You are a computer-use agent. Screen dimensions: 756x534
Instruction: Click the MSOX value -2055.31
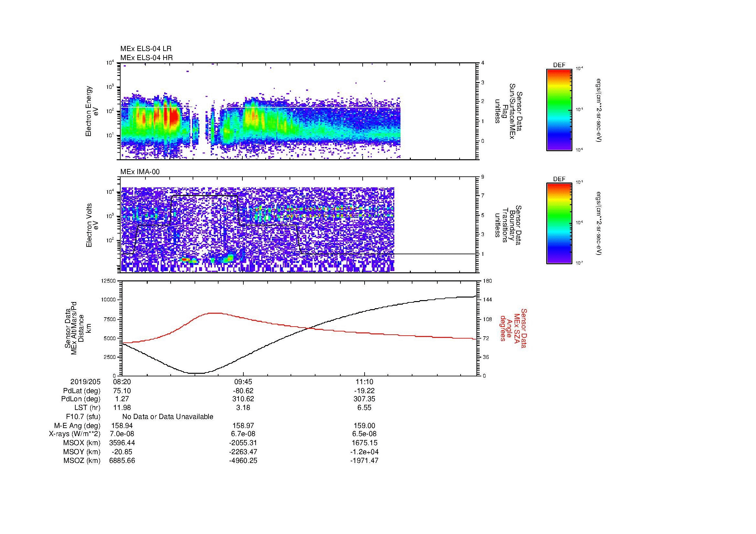[243, 443]
